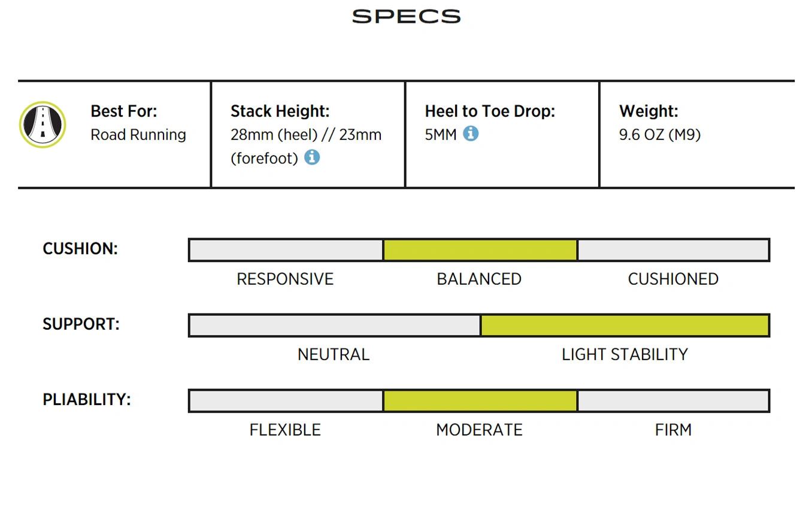Click the 9.6 OZ (M9) value
The image size is (812, 508).
coord(660,135)
